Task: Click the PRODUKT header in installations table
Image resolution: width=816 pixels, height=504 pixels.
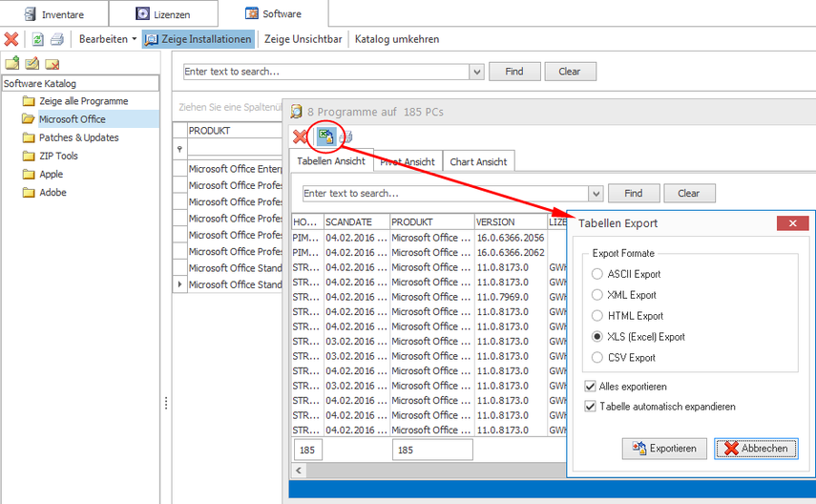Action: click(432, 221)
